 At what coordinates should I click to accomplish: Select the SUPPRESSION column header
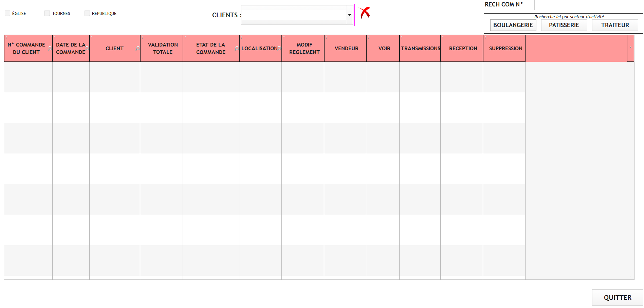click(504, 48)
